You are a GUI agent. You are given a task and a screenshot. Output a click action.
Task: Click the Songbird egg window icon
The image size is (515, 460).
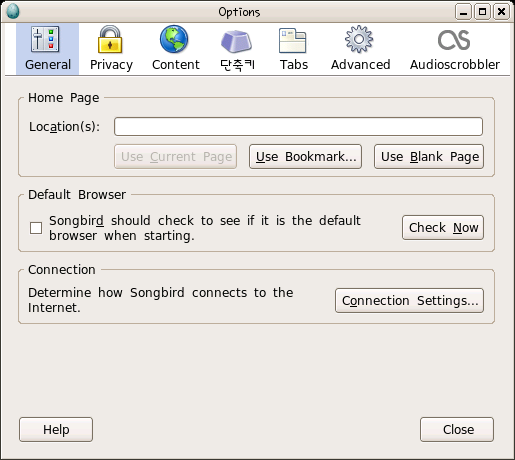point(13,12)
